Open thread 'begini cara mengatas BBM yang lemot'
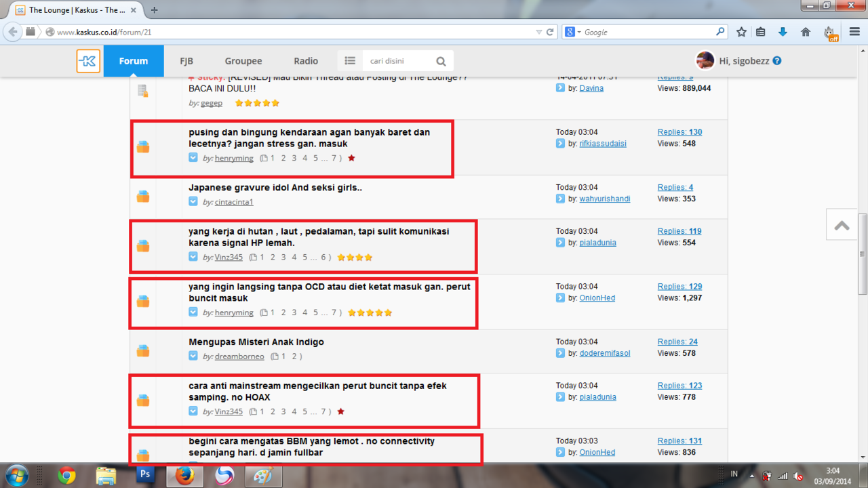The height and width of the screenshot is (488, 868). pos(311,447)
